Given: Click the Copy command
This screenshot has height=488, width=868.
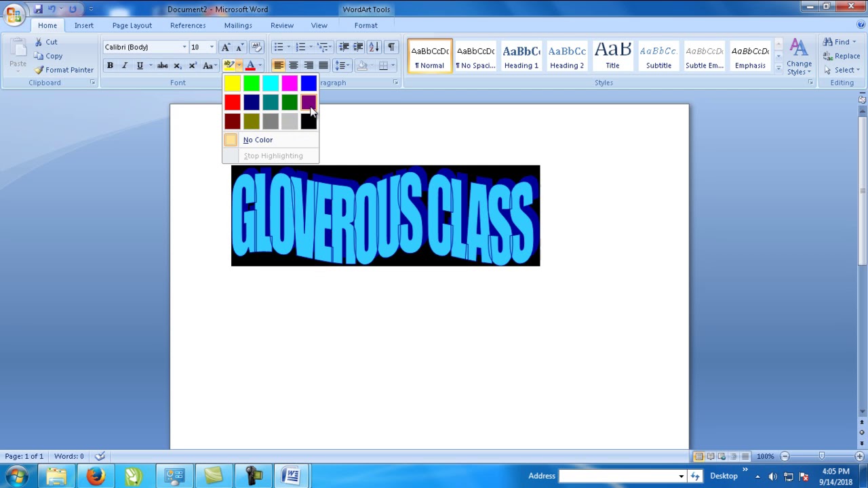Looking at the screenshot, I should pos(48,56).
